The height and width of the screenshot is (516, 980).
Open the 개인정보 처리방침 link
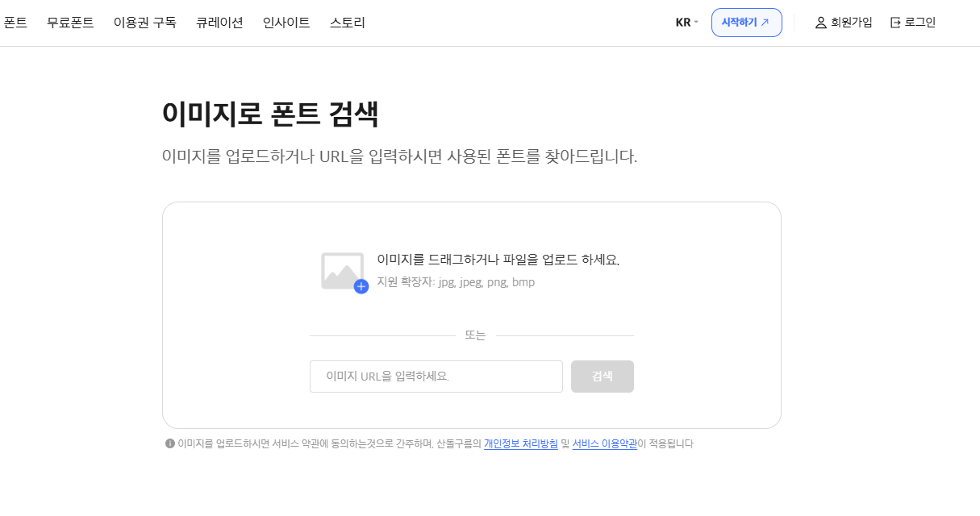click(521, 443)
